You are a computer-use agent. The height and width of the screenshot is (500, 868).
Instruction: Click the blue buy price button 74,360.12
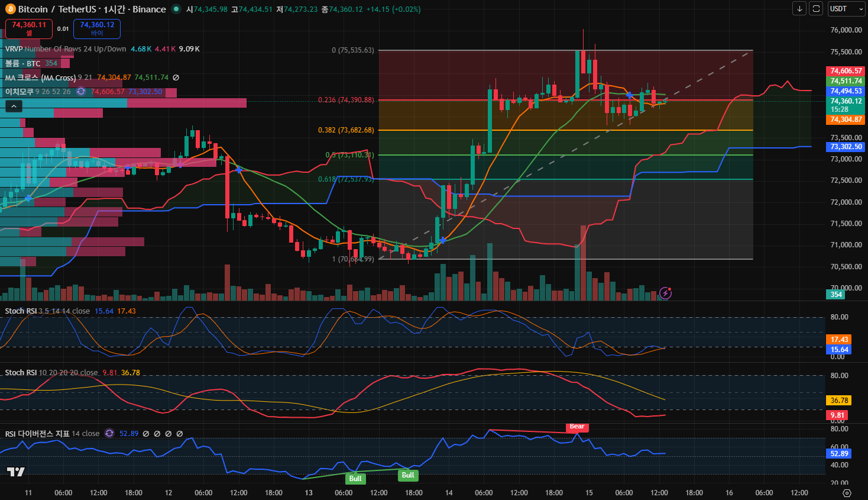(x=97, y=28)
